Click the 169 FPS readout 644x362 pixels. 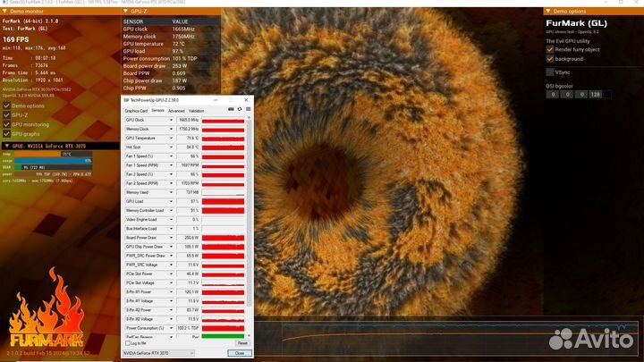15,40
